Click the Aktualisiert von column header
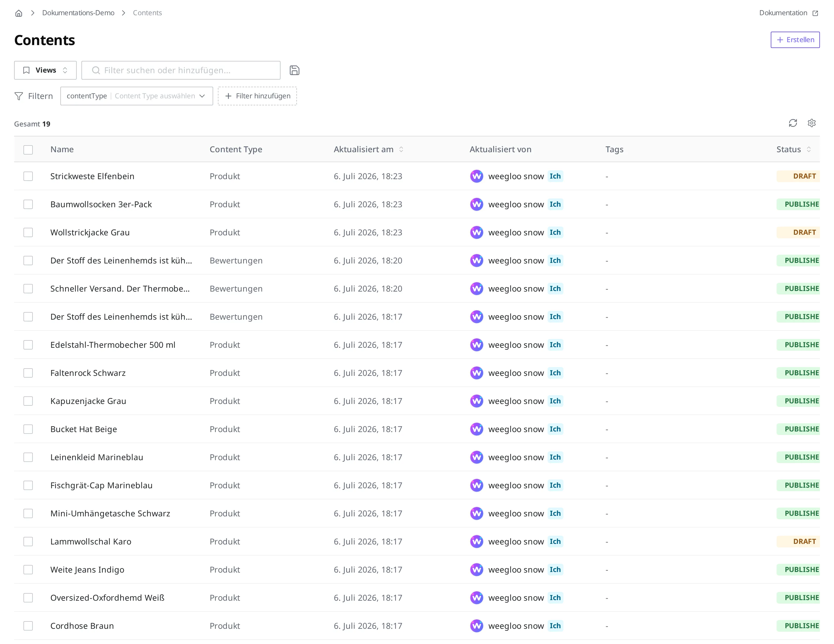The width and height of the screenshot is (834, 644). pos(500,149)
